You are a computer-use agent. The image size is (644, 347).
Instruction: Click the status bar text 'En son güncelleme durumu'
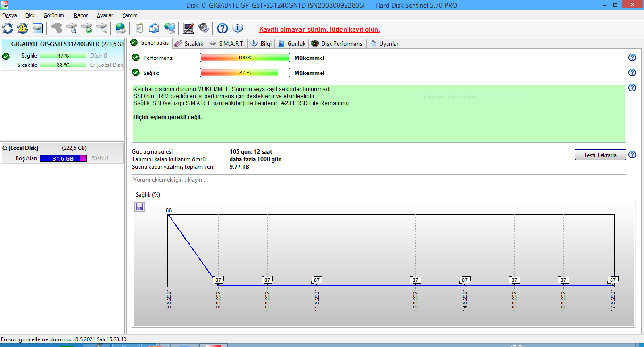[x=64, y=339]
